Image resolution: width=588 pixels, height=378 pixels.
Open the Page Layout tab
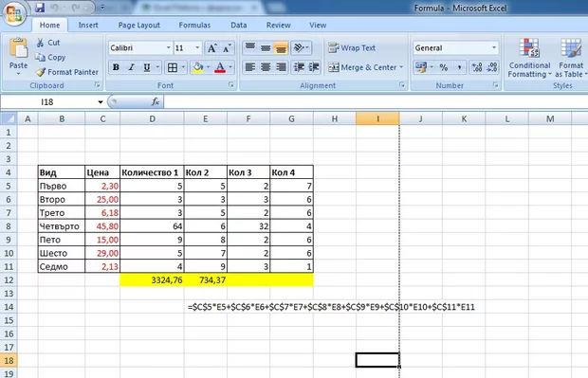[139, 25]
